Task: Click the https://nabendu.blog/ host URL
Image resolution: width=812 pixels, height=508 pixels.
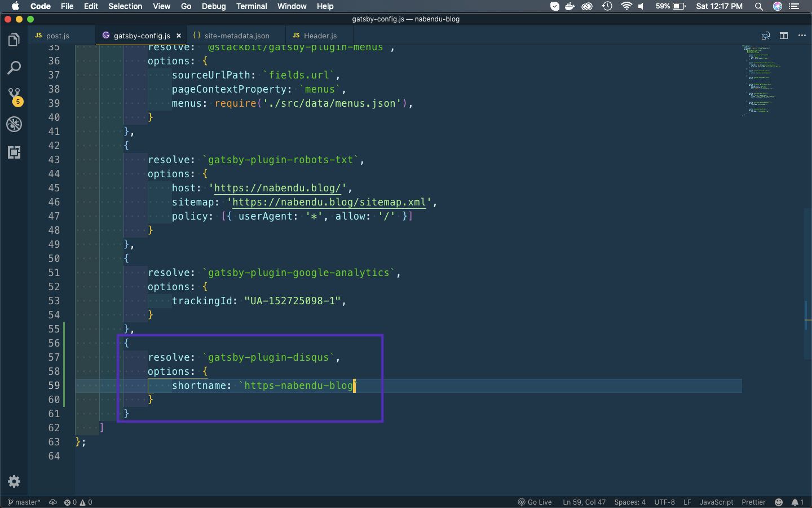Action: coord(277,188)
